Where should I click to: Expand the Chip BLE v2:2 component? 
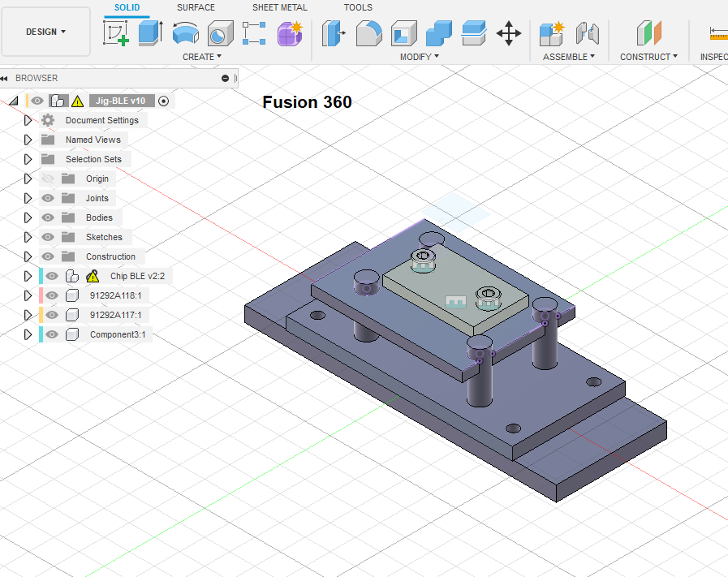pos(28,276)
